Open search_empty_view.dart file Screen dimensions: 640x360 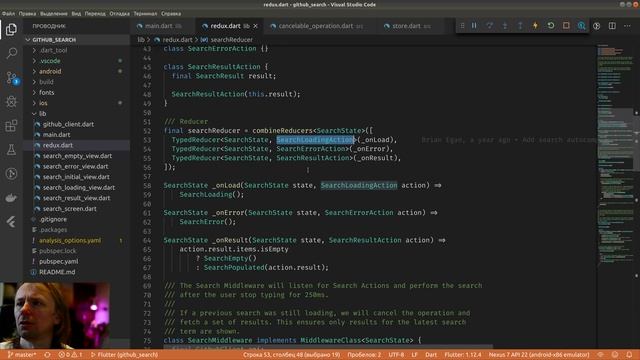pyautogui.click(x=77, y=156)
